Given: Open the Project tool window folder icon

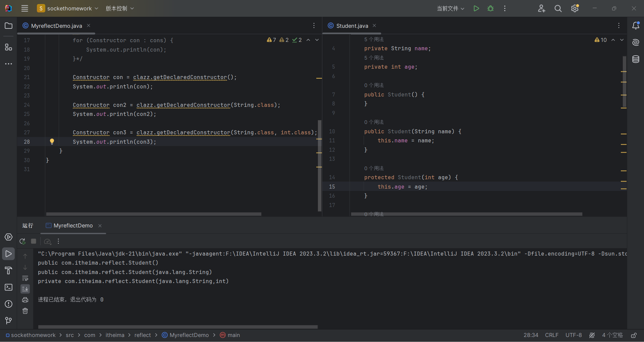Looking at the screenshot, I should (8, 26).
